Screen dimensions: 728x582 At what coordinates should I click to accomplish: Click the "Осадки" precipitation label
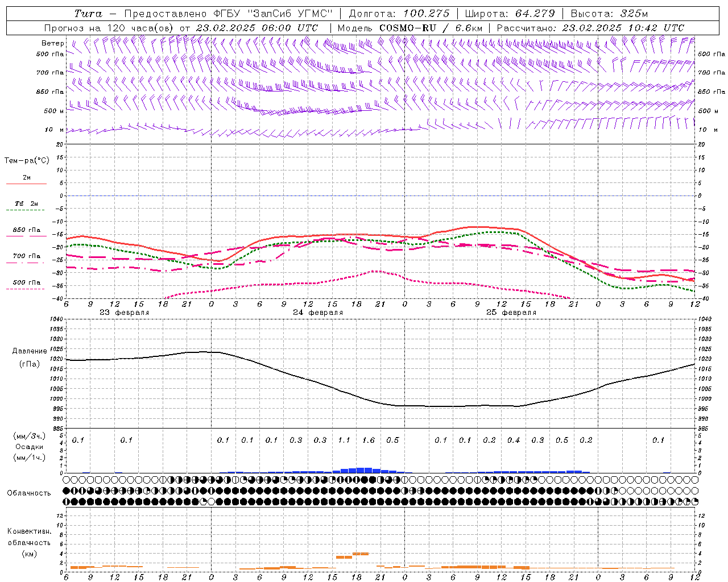pyautogui.click(x=30, y=447)
